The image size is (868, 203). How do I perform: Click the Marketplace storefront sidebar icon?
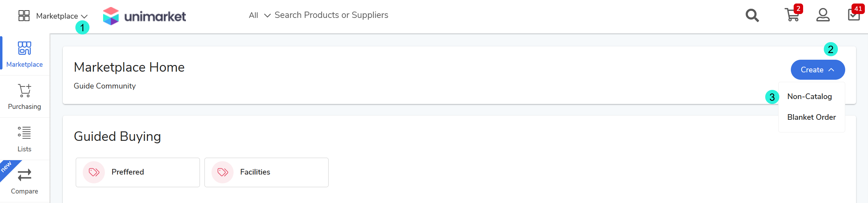pyautogui.click(x=25, y=48)
